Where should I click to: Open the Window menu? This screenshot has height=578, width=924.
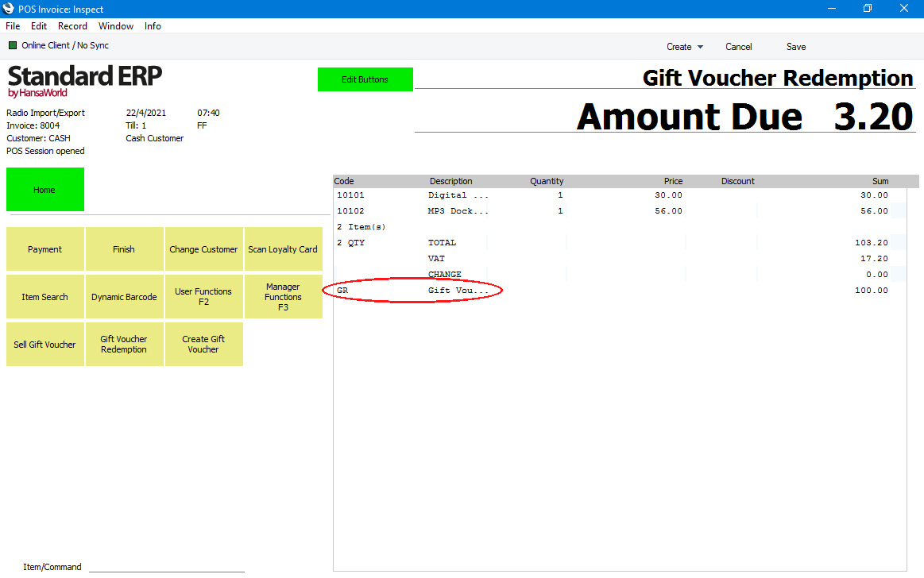[115, 26]
